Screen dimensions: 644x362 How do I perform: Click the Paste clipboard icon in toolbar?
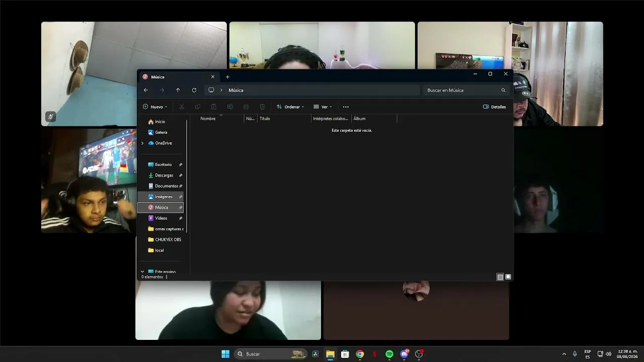214,107
